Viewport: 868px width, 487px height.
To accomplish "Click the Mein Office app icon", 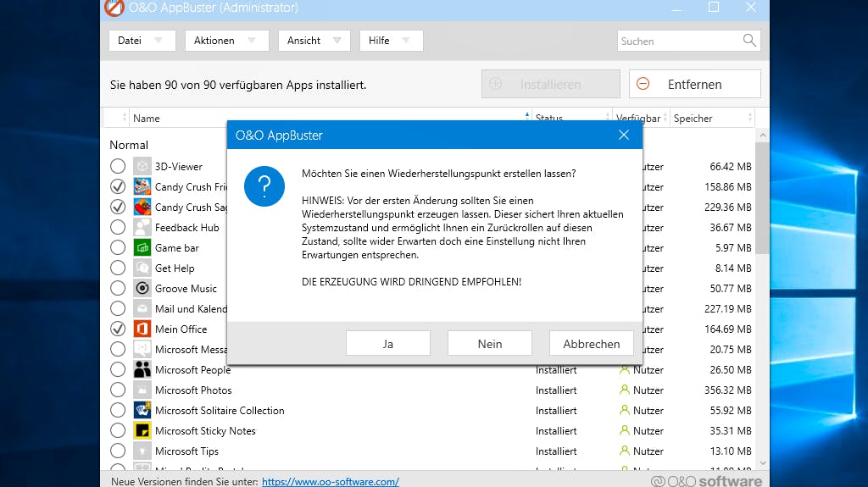I will [142, 329].
